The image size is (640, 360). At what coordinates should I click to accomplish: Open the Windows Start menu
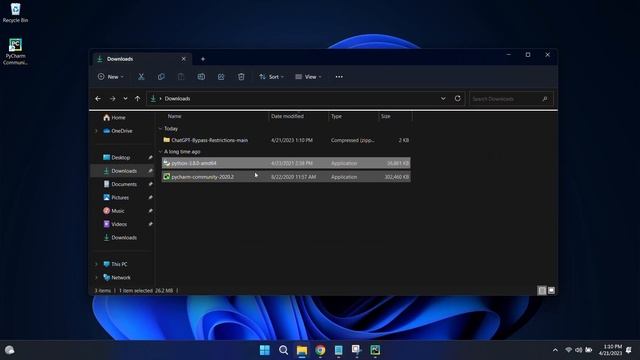[264, 350]
